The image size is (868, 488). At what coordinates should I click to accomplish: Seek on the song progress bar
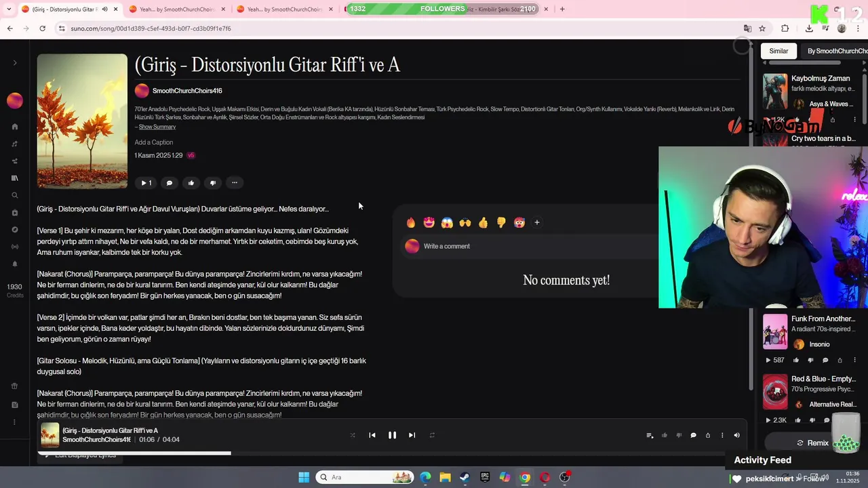(392, 453)
